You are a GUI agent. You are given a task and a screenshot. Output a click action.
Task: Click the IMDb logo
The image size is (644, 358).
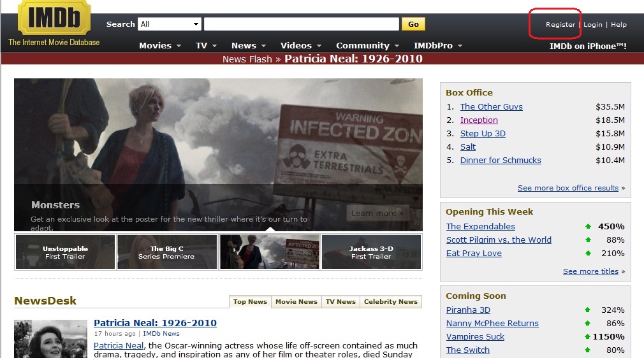tap(54, 18)
